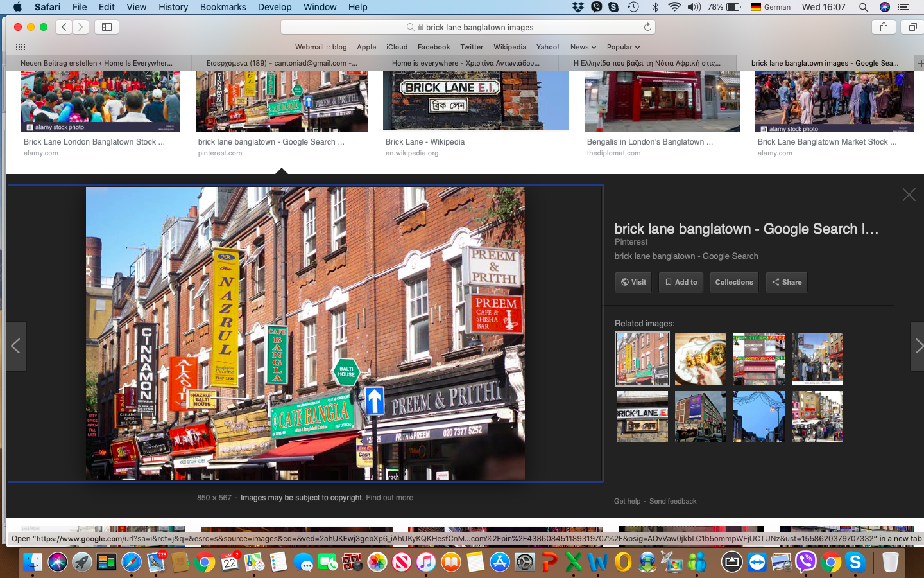The image size is (924, 578).
Task: Open the volume control in menu bar
Action: 694,7
